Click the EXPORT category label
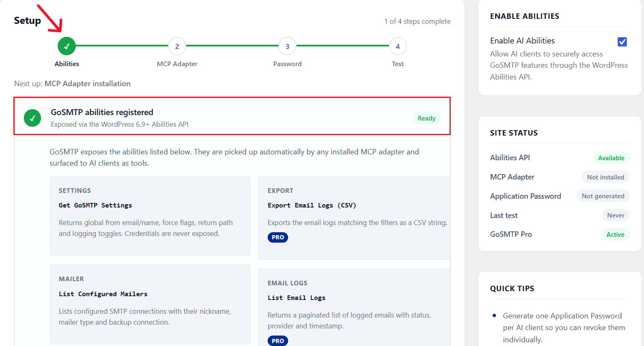Screen dimensions: 644x346 pos(280,191)
